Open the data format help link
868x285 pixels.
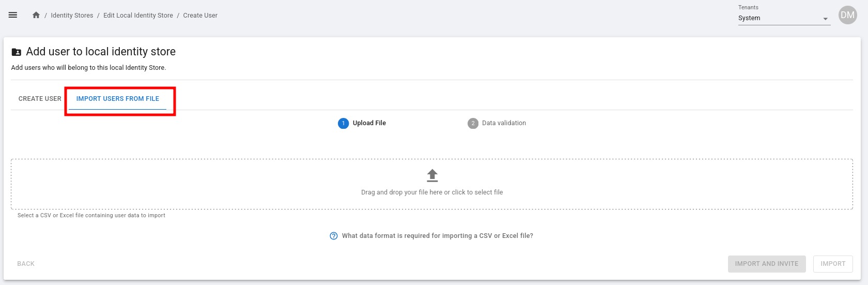pos(437,236)
